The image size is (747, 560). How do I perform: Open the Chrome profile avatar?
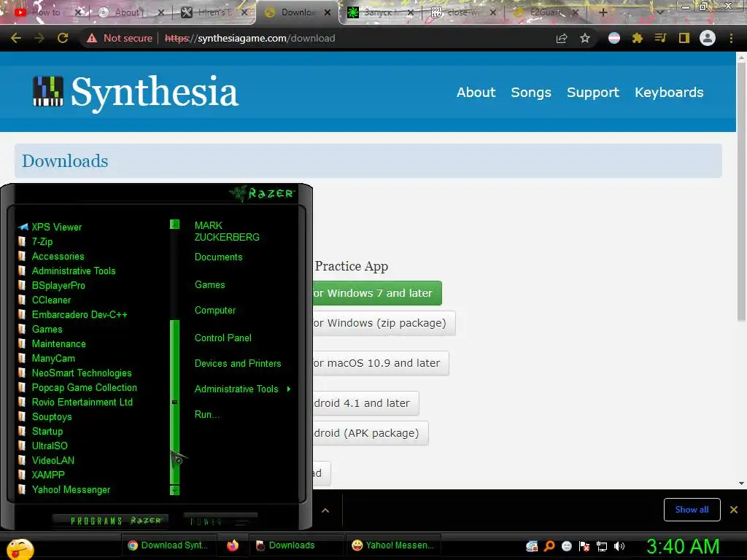pyautogui.click(x=708, y=38)
